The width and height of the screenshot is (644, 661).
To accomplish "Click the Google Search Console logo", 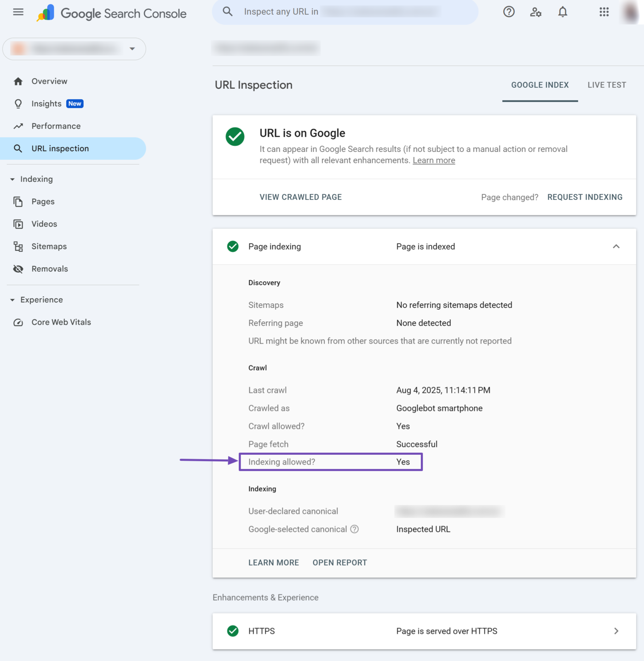I will point(111,13).
